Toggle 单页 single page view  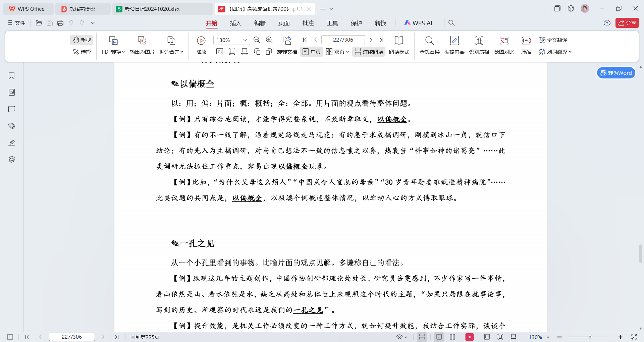312,52
